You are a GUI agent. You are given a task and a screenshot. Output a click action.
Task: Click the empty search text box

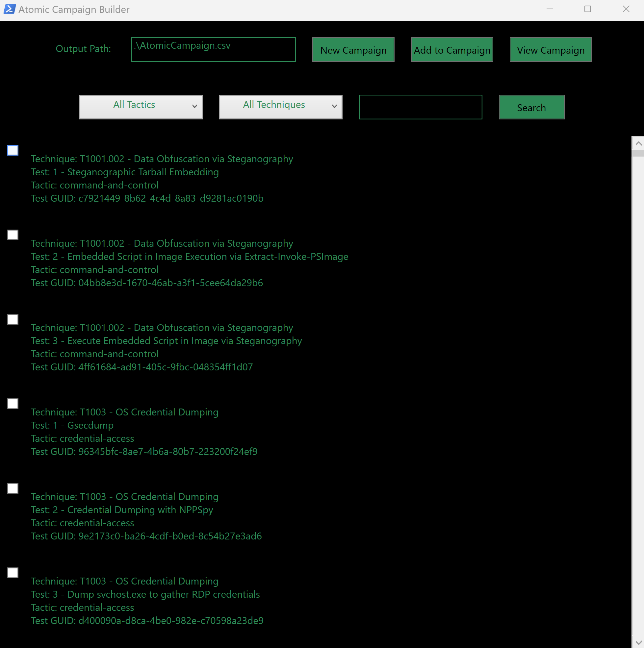(420, 107)
